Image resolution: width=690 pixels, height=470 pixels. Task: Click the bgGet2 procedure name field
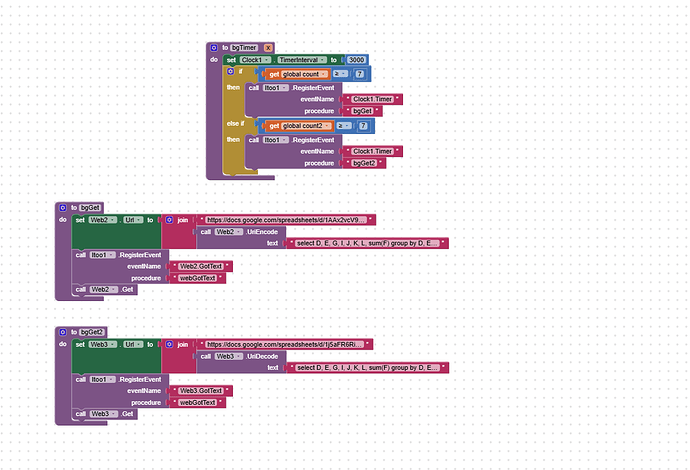(92, 332)
